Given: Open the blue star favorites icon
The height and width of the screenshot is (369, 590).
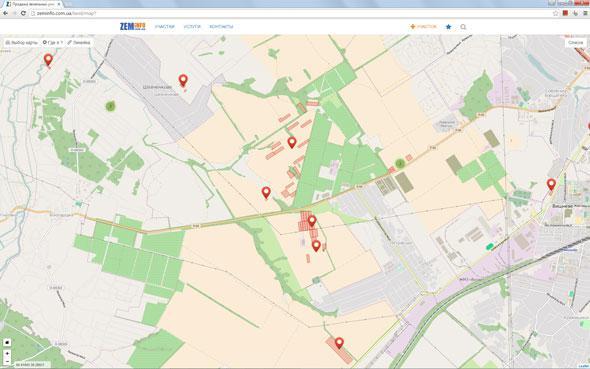Looking at the screenshot, I should tap(449, 27).
